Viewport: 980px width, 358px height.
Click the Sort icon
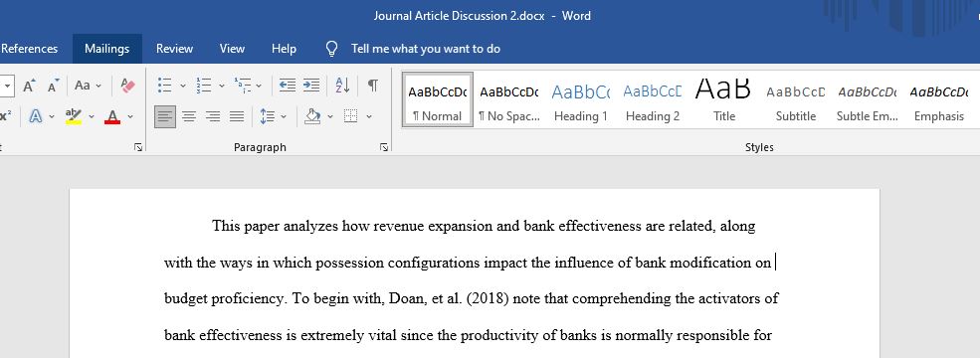pyautogui.click(x=342, y=86)
